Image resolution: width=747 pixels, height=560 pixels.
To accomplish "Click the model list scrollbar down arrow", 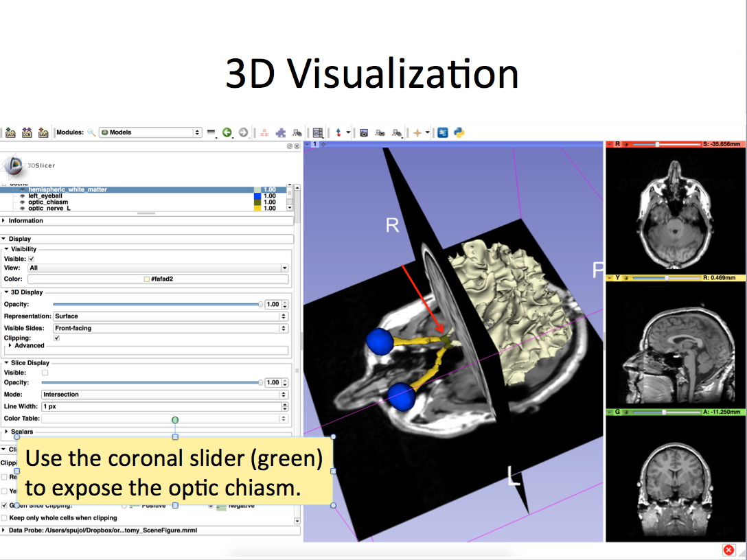I will [x=290, y=208].
